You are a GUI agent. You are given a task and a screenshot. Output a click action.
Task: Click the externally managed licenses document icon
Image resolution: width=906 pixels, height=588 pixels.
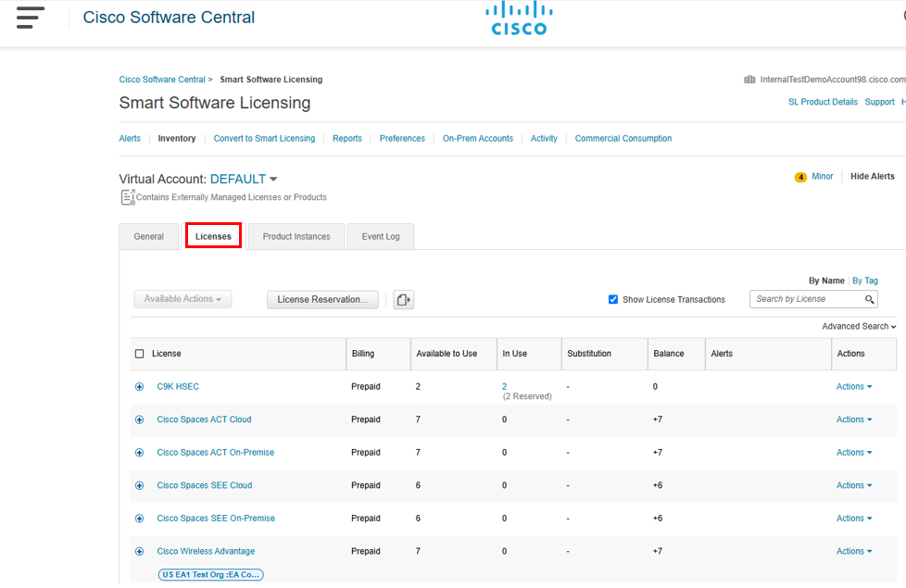click(128, 197)
